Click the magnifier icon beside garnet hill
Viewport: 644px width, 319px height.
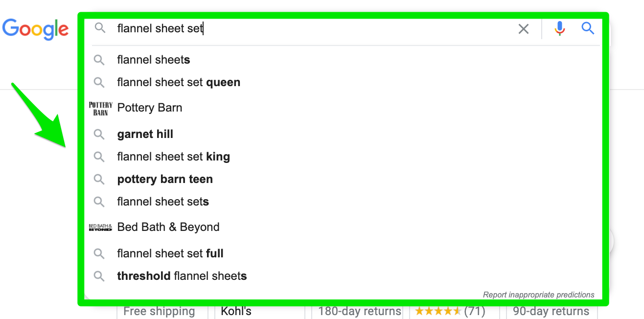tap(99, 134)
